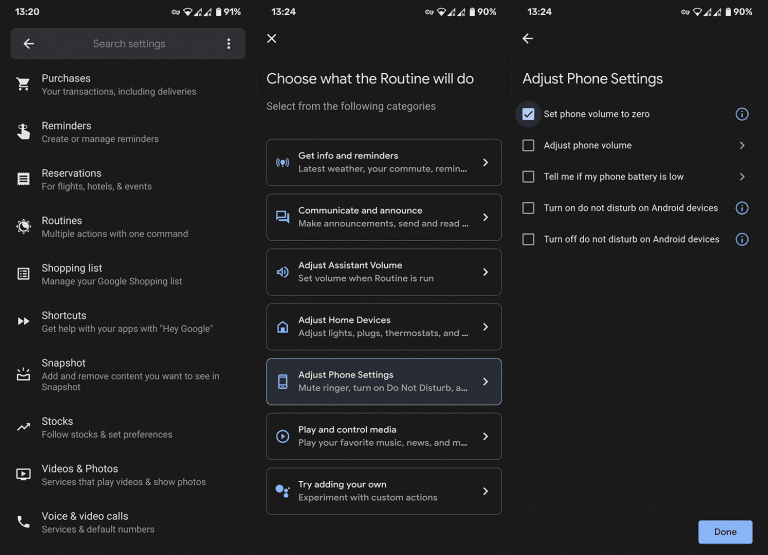Close the Routine chooser with X icon
The image size is (768, 555).
[x=272, y=39]
